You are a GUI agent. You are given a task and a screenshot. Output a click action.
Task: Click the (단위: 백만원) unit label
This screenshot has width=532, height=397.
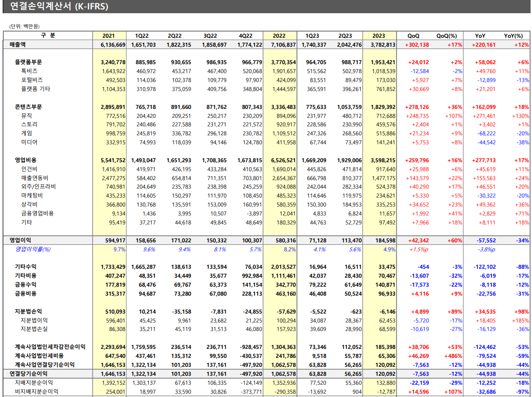click(x=24, y=26)
